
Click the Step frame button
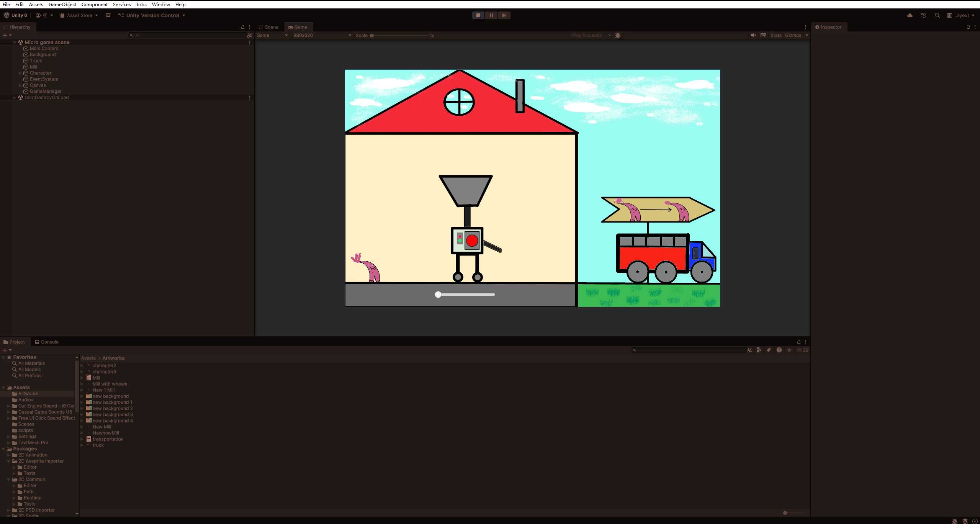click(504, 15)
